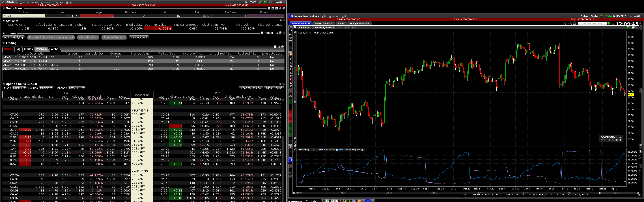644x202 pixels.
Task: Collapse the Quote Panel section
Action: [x=4, y=8]
